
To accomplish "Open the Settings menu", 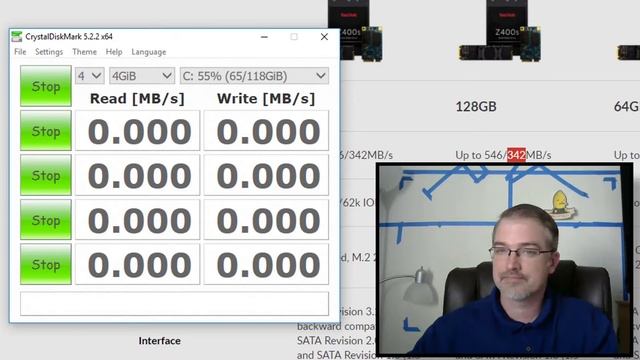I will [x=49, y=52].
